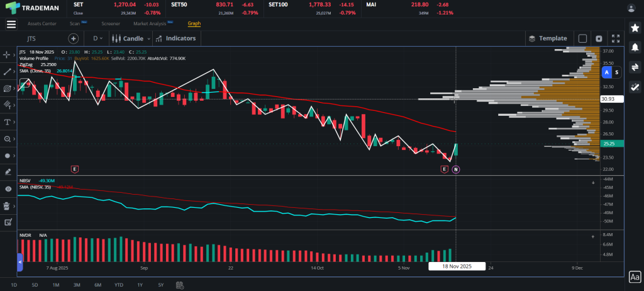Add a symbol with the plus button
This screenshot has width=644, height=291.
pos(73,38)
